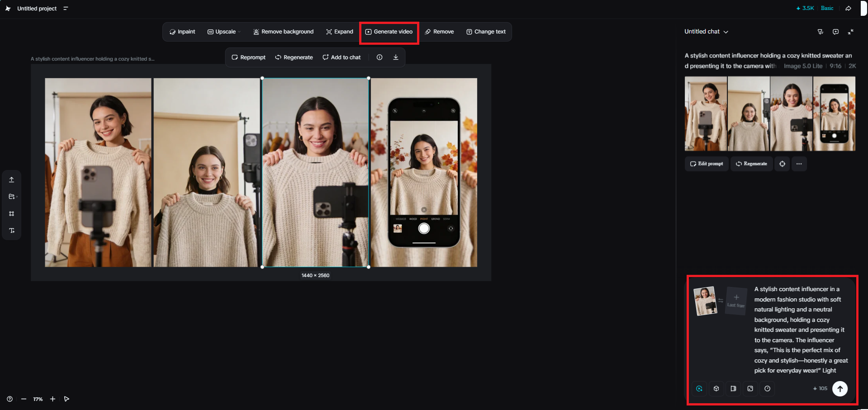Click Generate video button
The image size is (868, 410).
[389, 32]
